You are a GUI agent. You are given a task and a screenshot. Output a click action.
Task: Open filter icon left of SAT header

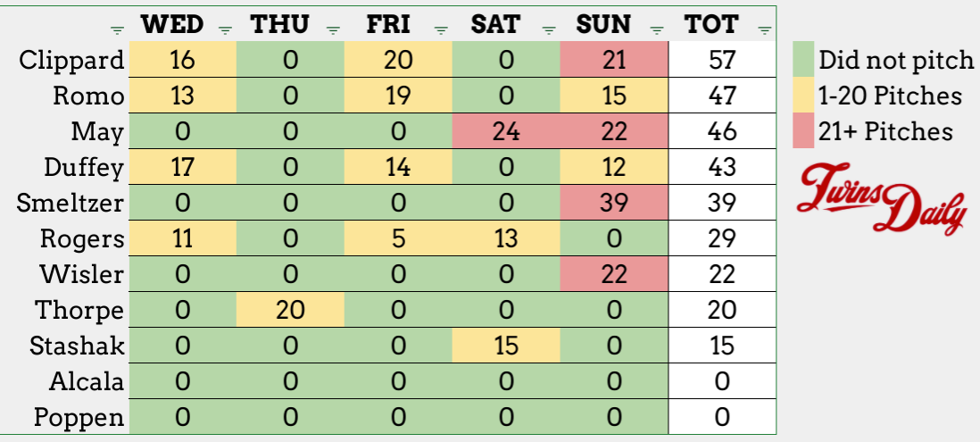(x=442, y=30)
